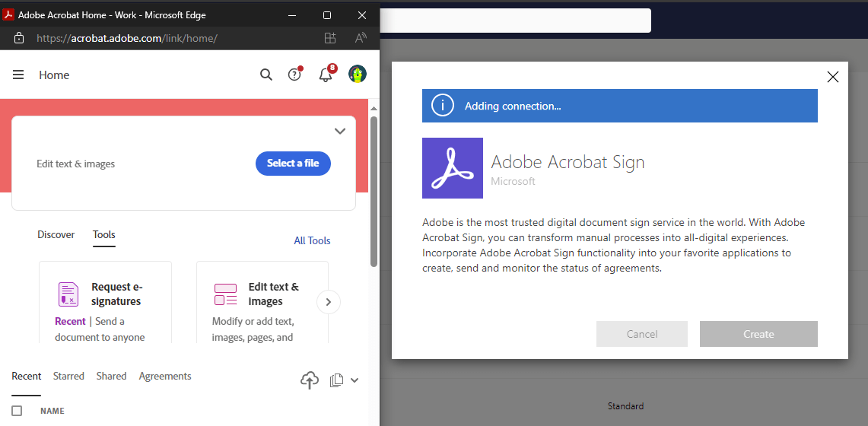Click the site lock icon in address bar

pyautogui.click(x=18, y=38)
